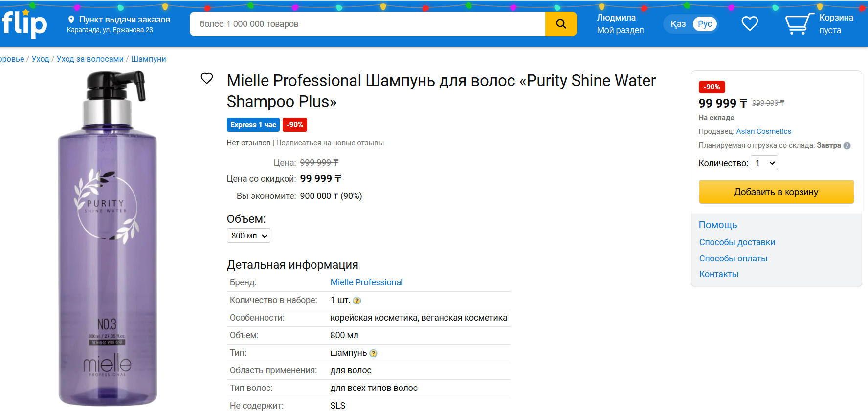
Task: Click the pickup point location pin
Action: (x=71, y=20)
